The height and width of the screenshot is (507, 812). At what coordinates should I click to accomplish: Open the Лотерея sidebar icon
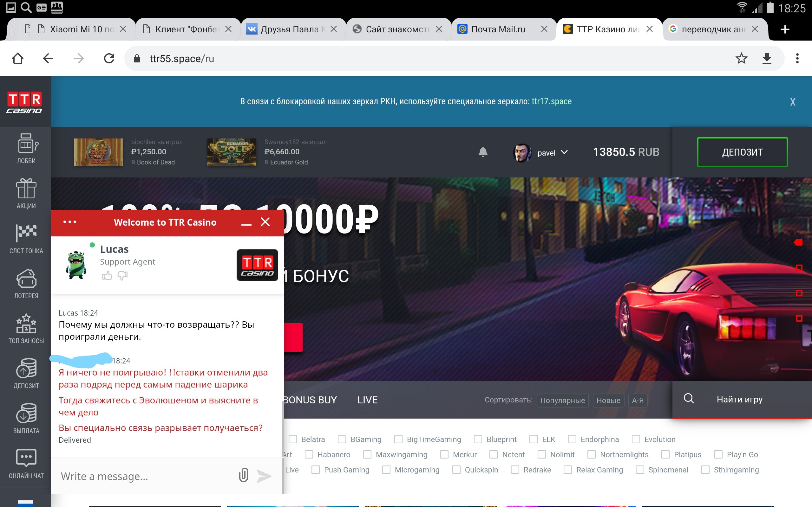[26, 279]
